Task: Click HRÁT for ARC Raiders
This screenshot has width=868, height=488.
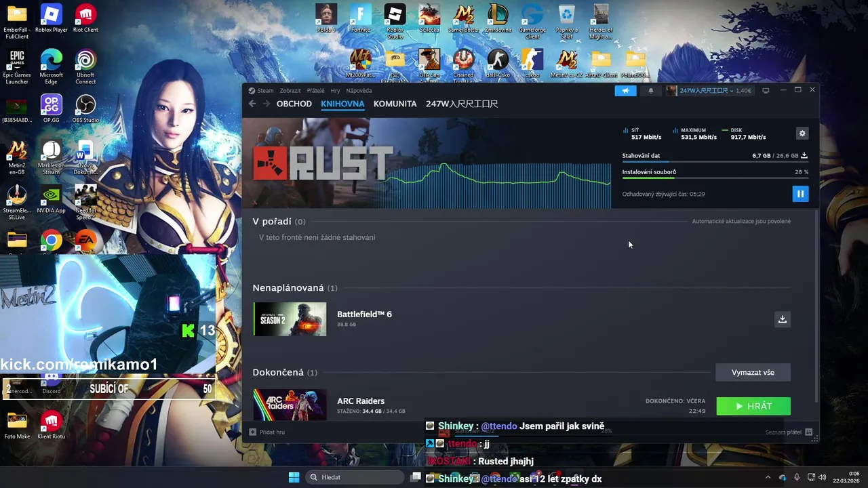Action: pos(753,406)
